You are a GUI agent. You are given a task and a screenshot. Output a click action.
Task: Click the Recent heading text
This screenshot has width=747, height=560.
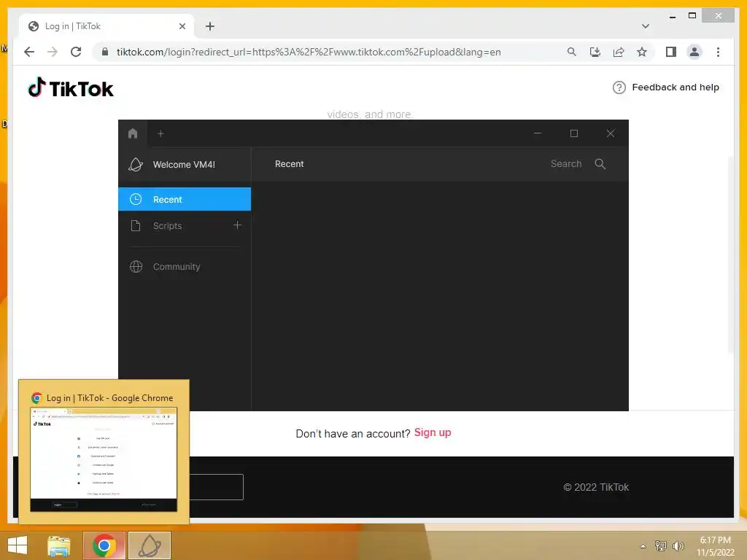point(289,164)
